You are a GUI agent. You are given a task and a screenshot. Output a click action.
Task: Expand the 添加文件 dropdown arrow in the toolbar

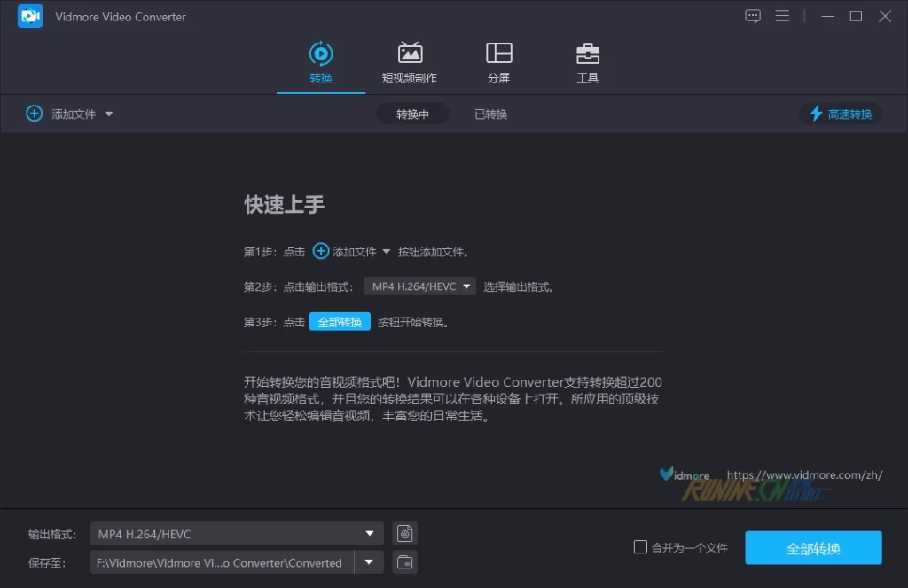[109, 114]
